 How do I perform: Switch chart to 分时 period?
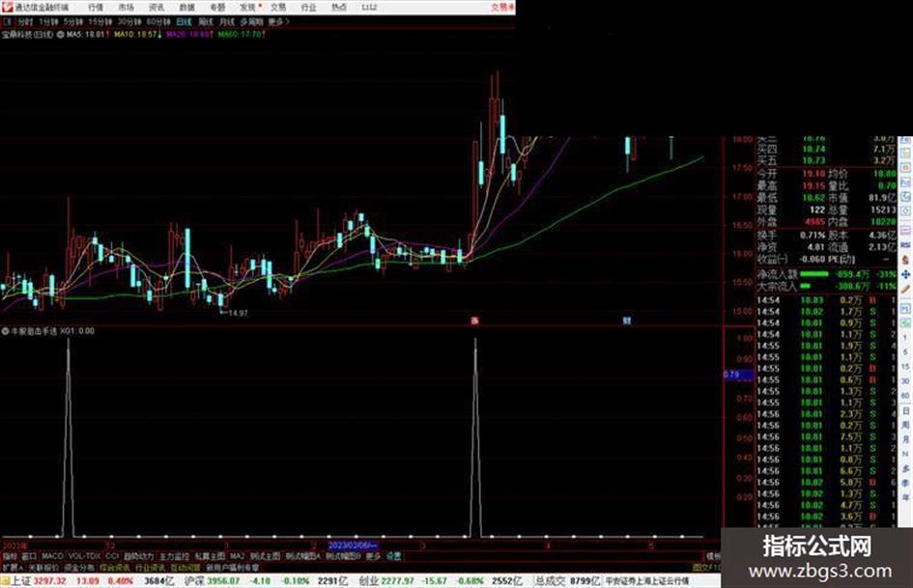(25, 21)
